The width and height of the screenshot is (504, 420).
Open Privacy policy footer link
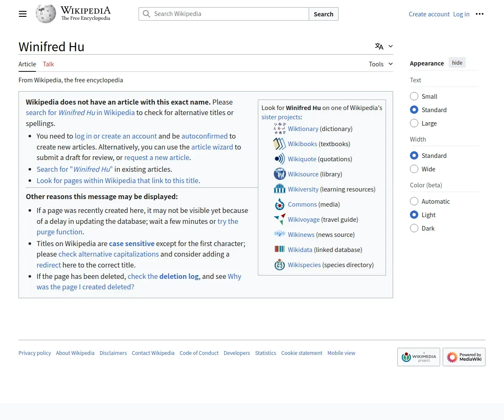[x=35, y=353]
